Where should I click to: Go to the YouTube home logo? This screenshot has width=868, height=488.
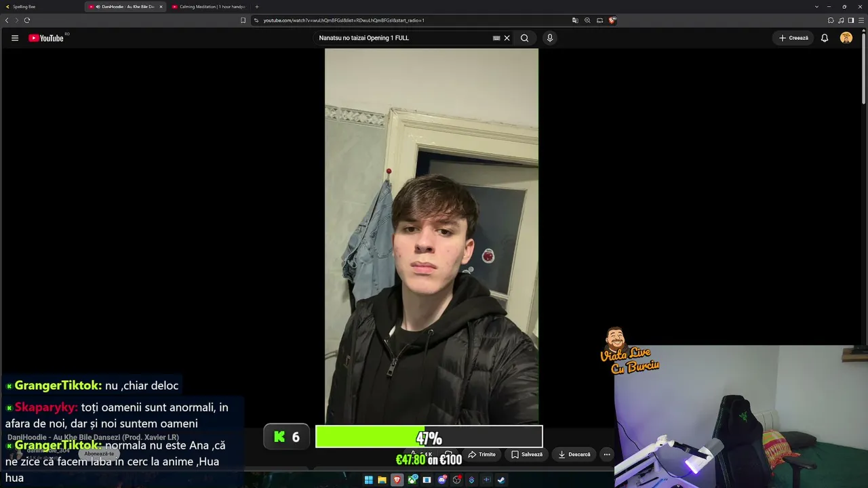tap(46, 38)
